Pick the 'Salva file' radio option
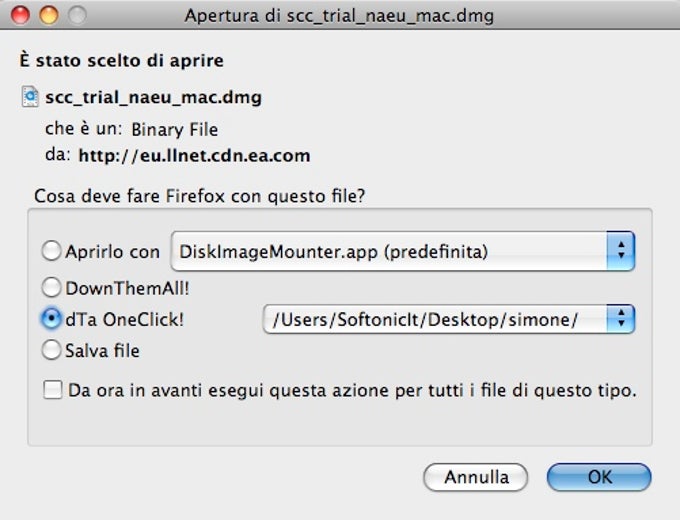Screen dimensions: 680x520 [51, 350]
